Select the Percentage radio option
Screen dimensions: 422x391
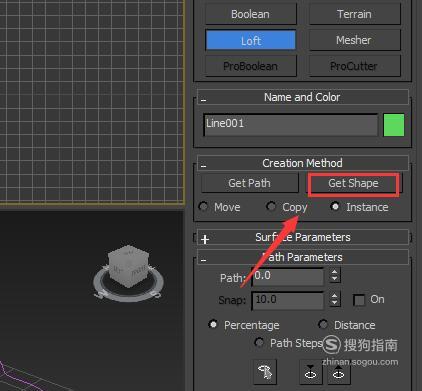[213, 324]
